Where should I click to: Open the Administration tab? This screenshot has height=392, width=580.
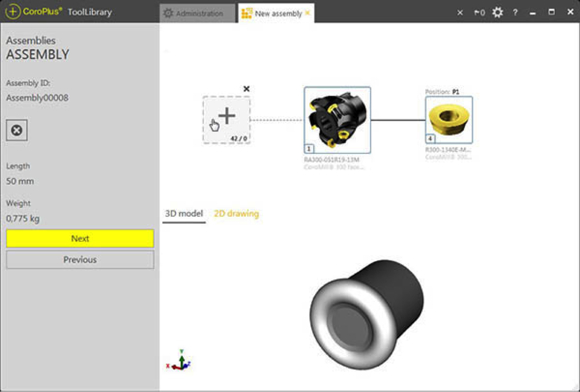point(199,13)
